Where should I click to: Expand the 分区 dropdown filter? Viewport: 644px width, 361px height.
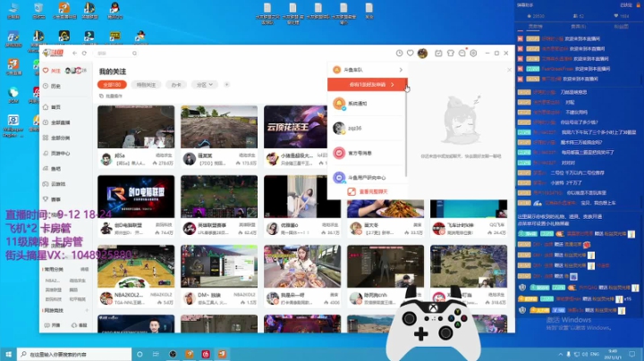pyautogui.click(x=205, y=85)
